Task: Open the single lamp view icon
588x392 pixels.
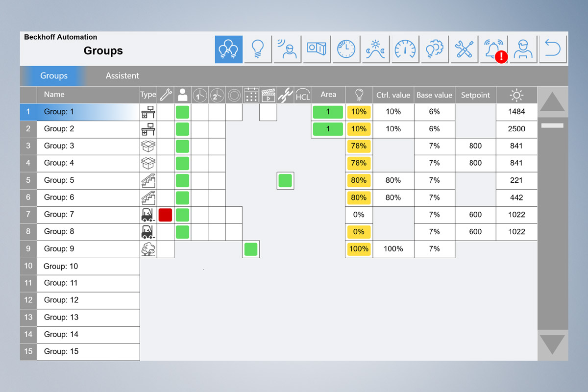Action: click(258, 49)
